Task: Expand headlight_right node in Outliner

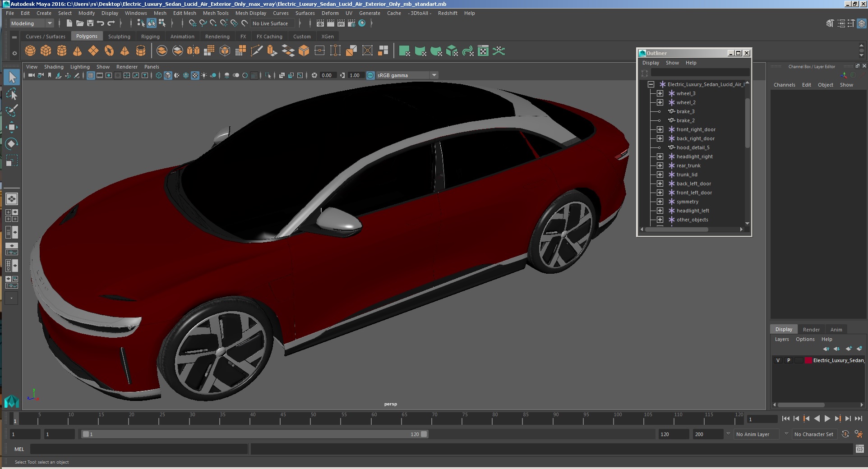Action: [660, 156]
